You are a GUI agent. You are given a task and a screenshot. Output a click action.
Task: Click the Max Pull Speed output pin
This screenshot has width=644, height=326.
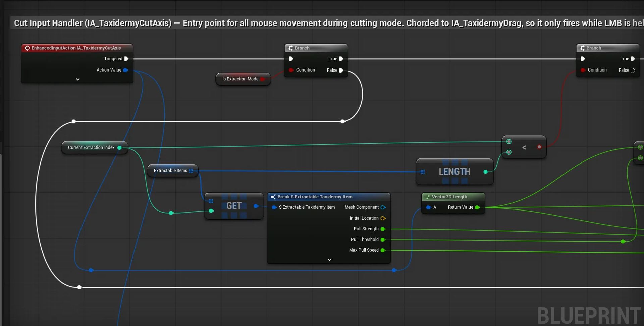point(383,250)
